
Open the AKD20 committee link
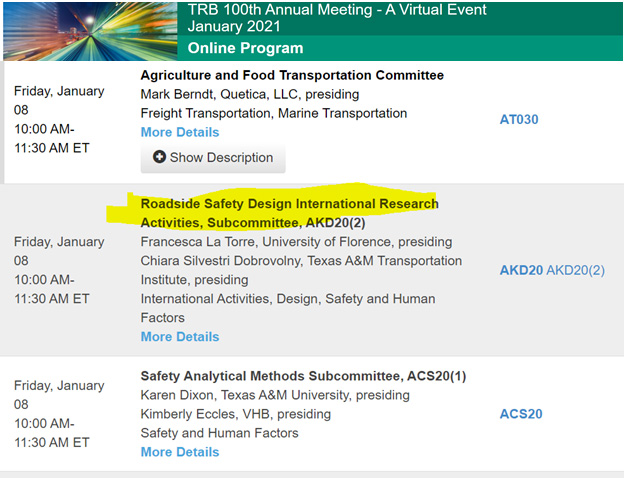tap(520, 270)
